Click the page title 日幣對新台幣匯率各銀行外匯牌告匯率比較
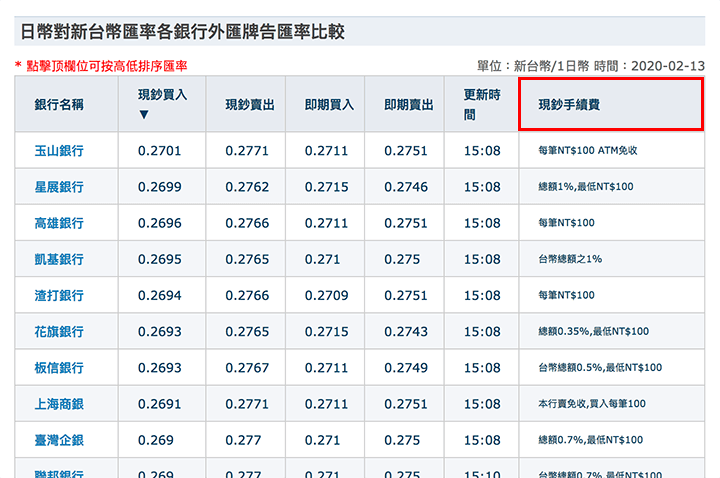The height and width of the screenshot is (478, 720). (x=182, y=32)
